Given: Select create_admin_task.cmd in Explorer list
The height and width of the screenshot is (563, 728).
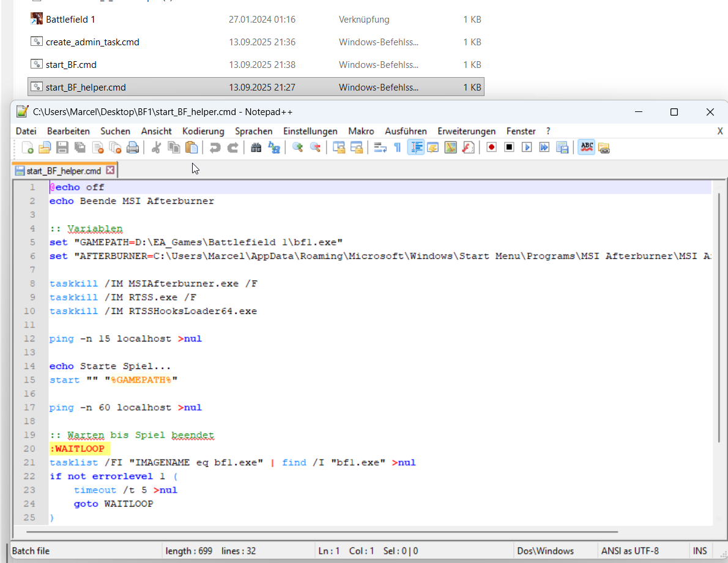Looking at the screenshot, I should click(256, 42).
